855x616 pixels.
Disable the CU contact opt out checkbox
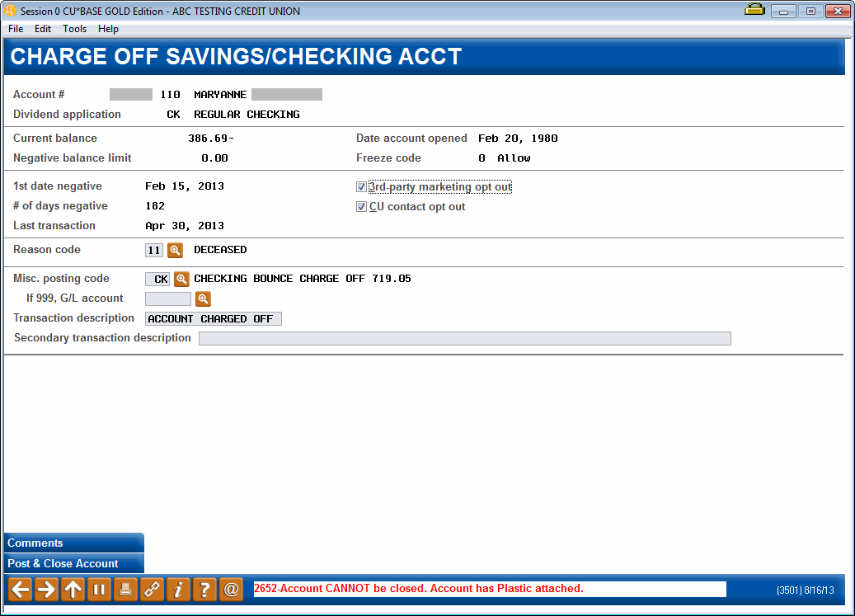click(x=361, y=206)
